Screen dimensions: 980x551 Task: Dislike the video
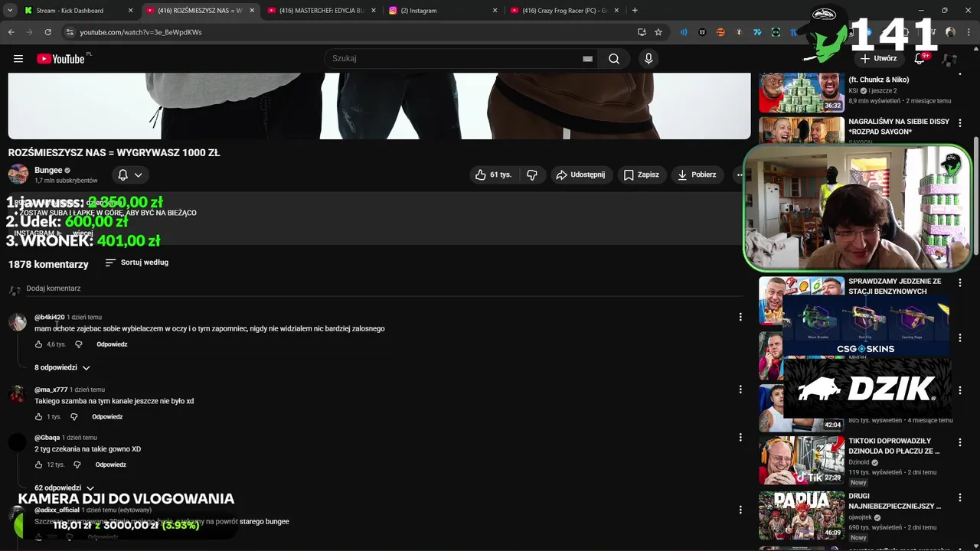pos(532,174)
